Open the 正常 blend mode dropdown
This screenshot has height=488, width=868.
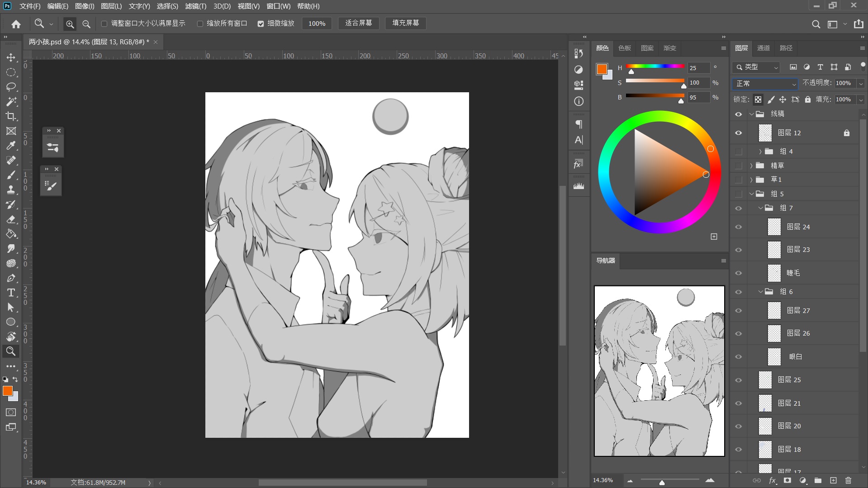pos(764,84)
